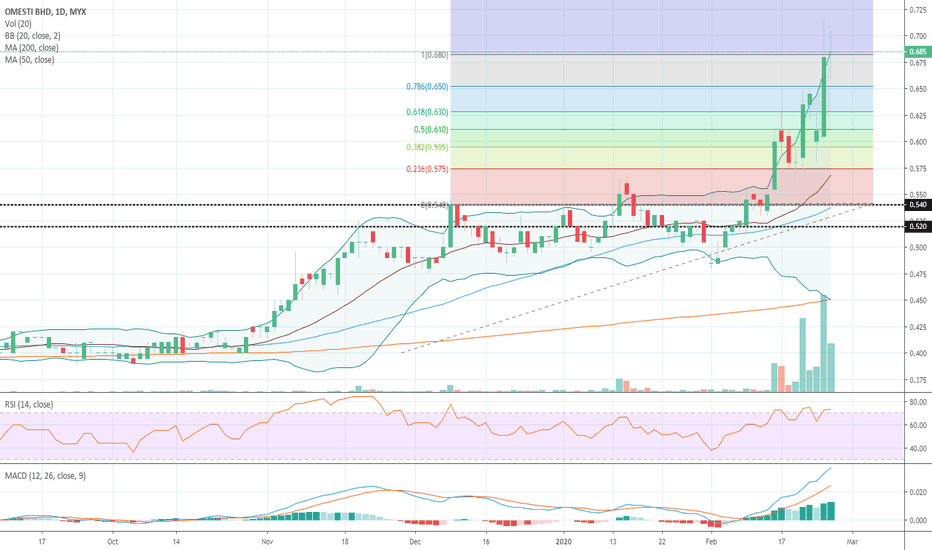Click 0.450 on the price axis
This screenshot has height=550, width=932.
click(918, 300)
